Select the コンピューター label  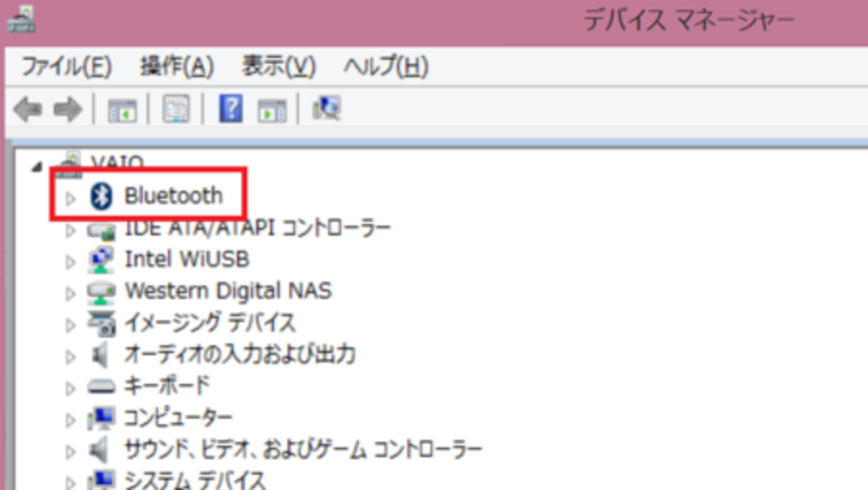(178, 417)
